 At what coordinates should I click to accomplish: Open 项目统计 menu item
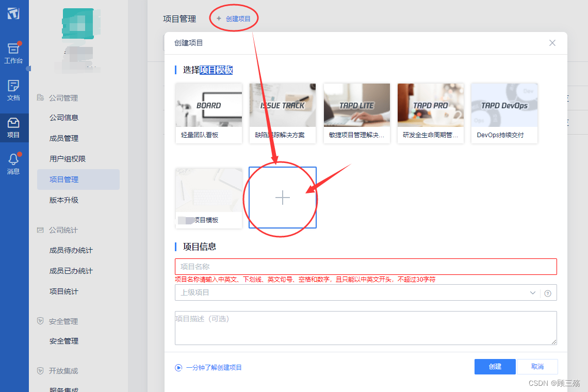click(x=64, y=291)
